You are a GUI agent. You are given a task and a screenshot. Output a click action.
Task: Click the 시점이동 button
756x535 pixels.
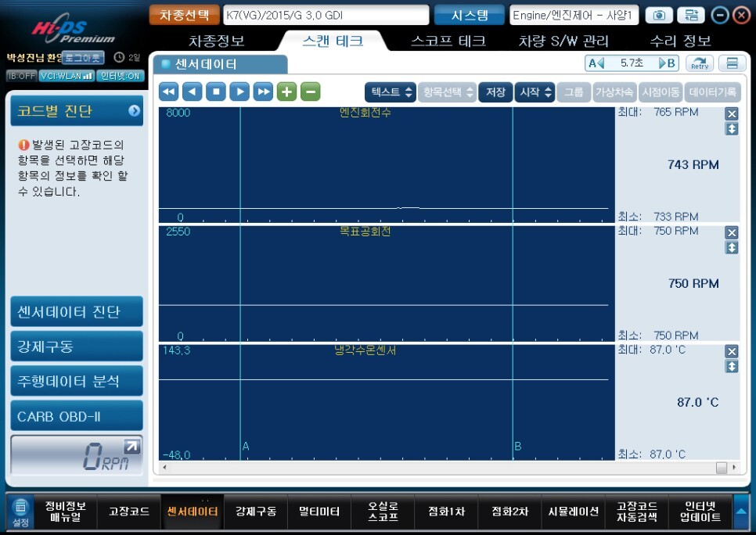661,92
